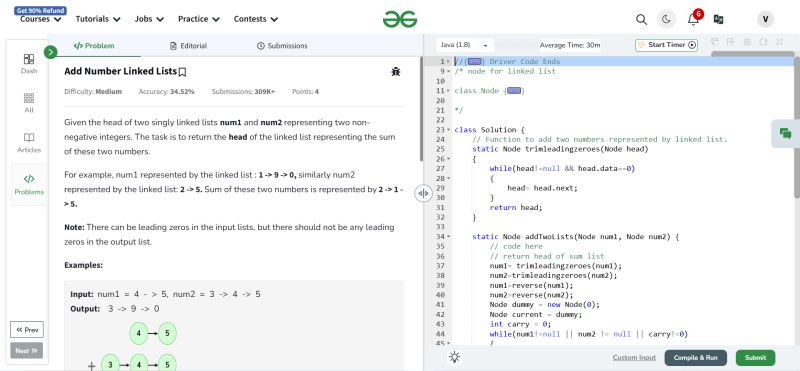Image resolution: width=800 pixels, height=371 pixels.
Task: Click the problem description scrollbar
Action: point(421,110)
